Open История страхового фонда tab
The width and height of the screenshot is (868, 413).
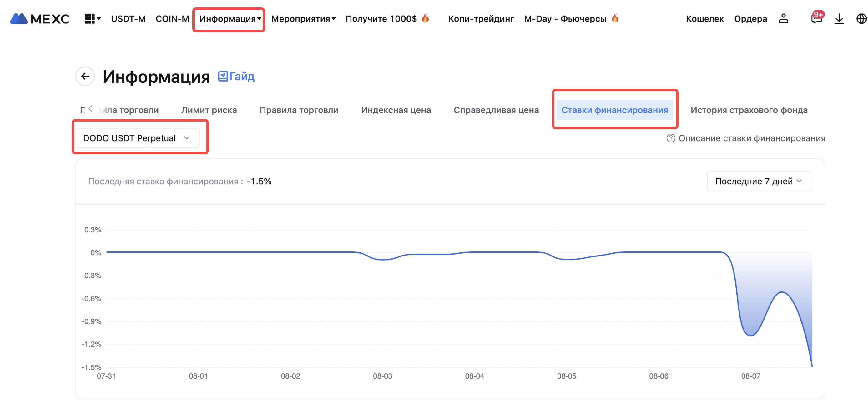[x=749, y=110]
